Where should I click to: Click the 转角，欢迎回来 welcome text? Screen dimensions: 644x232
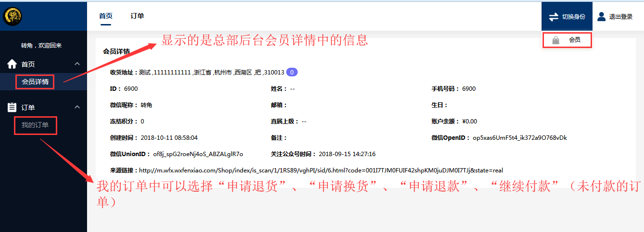point(41,46)
